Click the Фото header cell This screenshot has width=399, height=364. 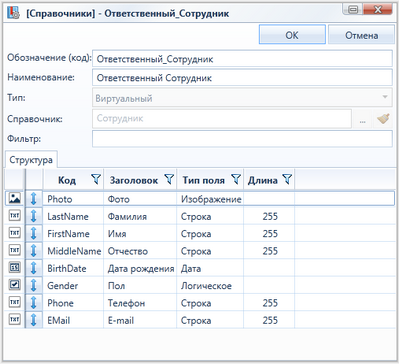[x=140, y=199]
